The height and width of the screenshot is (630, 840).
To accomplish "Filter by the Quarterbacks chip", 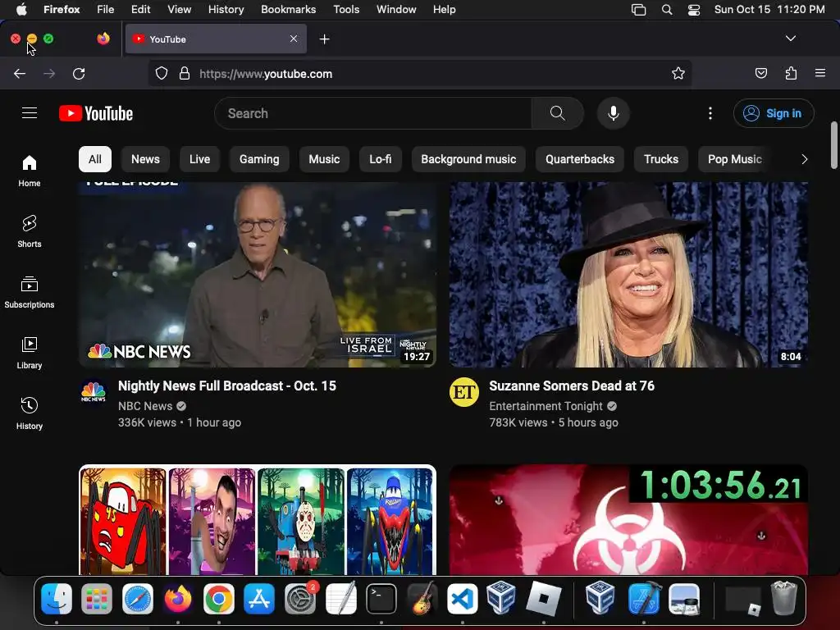I will (580, 159).
